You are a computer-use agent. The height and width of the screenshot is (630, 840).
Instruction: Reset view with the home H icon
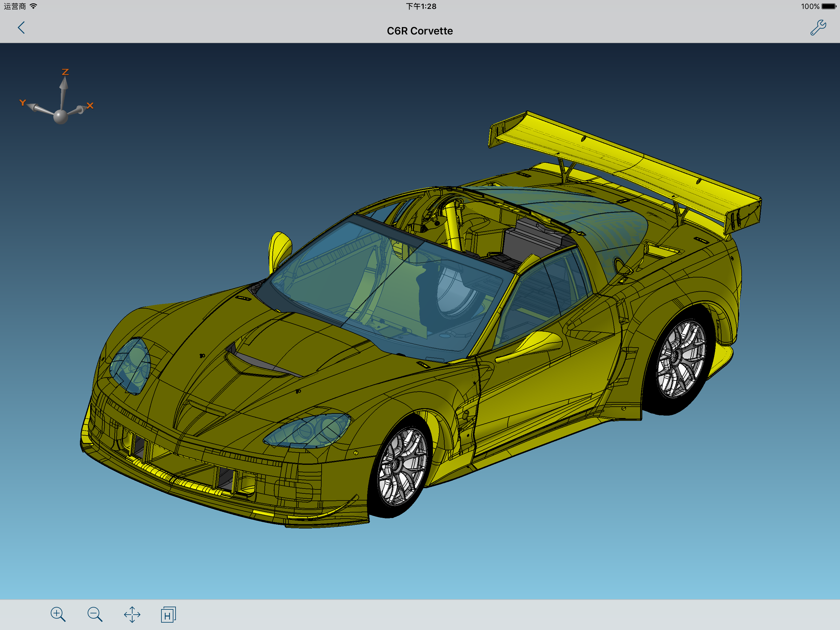coord(168,614)
